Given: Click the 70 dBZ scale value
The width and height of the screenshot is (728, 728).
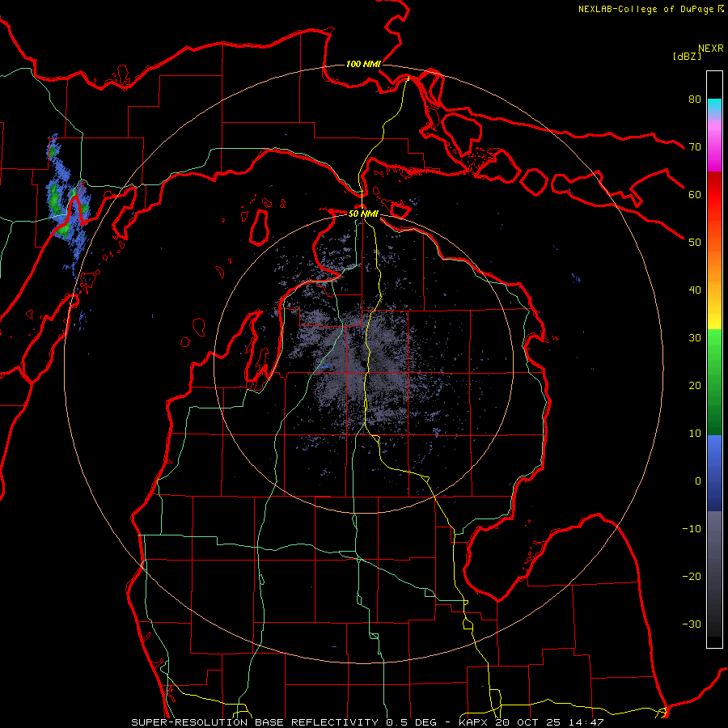Looking at the screenshot, I should click(695, 146).
